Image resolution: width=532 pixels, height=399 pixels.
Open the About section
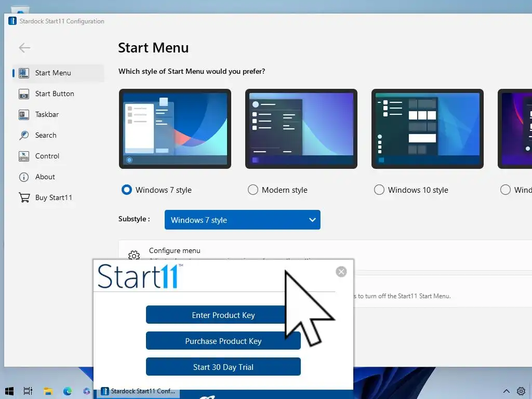coord(58,177)
